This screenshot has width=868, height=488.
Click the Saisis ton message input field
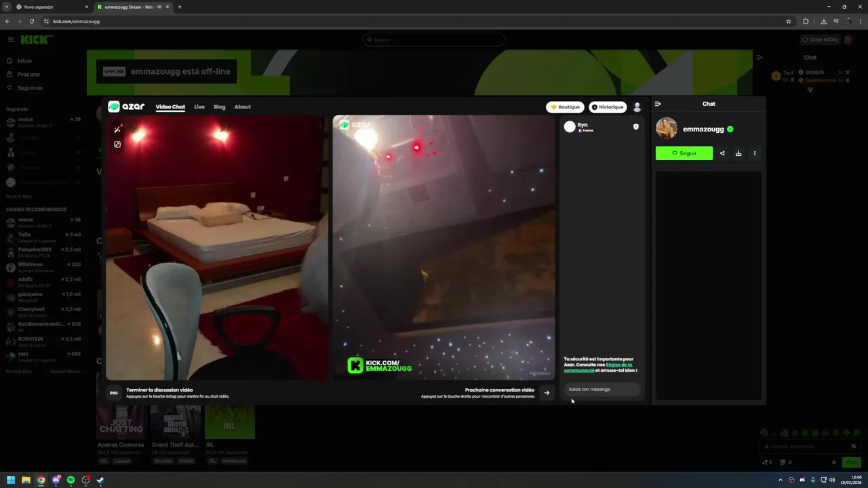coord(601,389)
